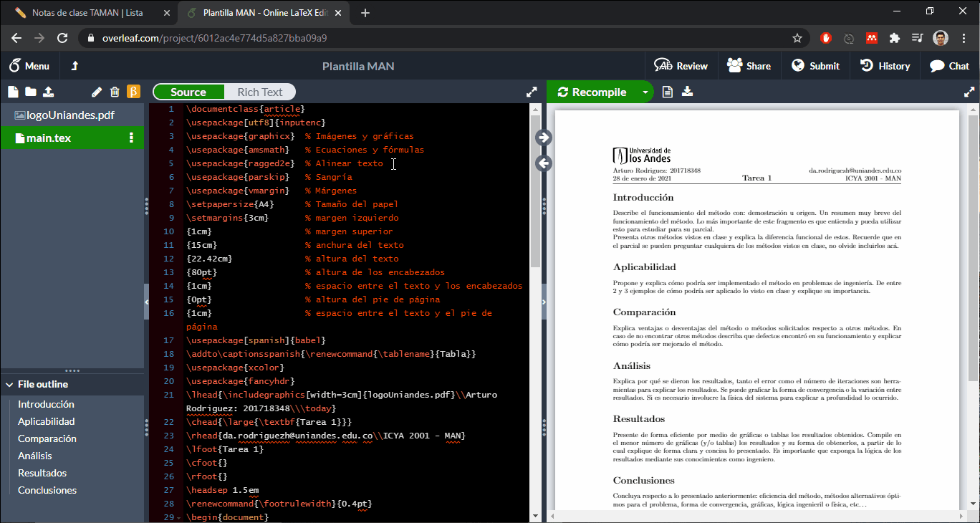This screenshot has height=523, width=980.
Task: Click the New File icon
Action: (x=12, y=92)
